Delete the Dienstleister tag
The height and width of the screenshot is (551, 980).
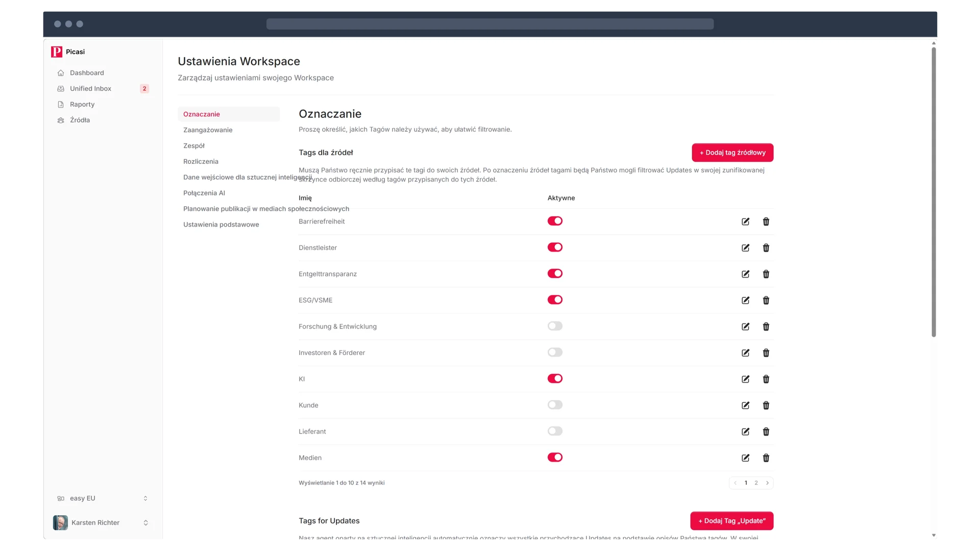click(766, 248)
